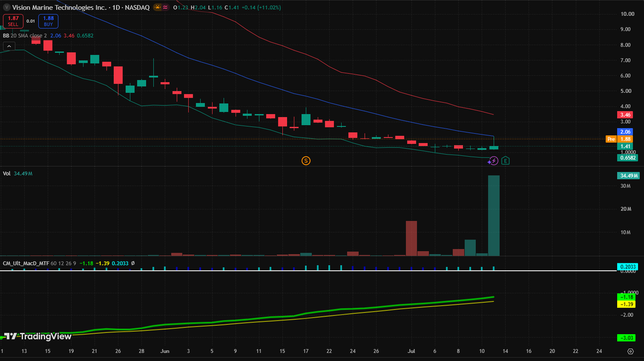Open chart settings gear icon
The width and height of the screenshot is (644, 361).
[631, 351]
